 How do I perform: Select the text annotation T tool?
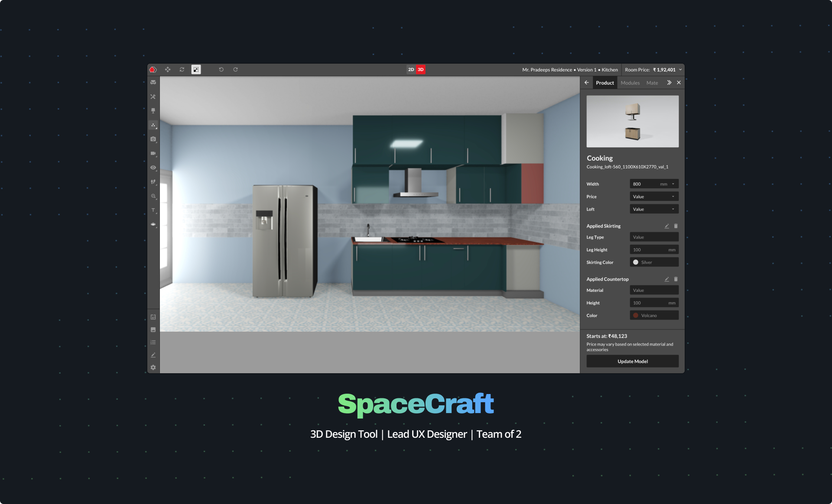click(x=153, y=210)
